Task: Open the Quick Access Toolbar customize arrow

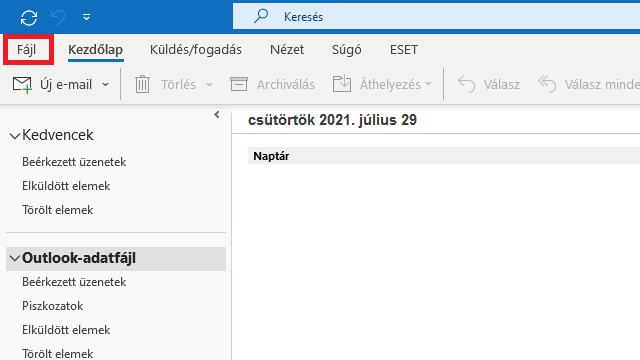Action: 86,17
